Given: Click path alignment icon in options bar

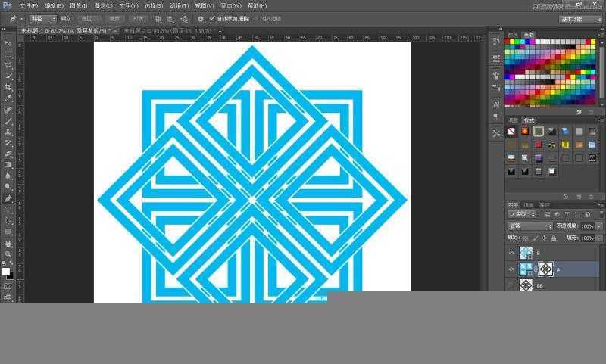Looking at the screenshot, I should click(x=171, y=18).
